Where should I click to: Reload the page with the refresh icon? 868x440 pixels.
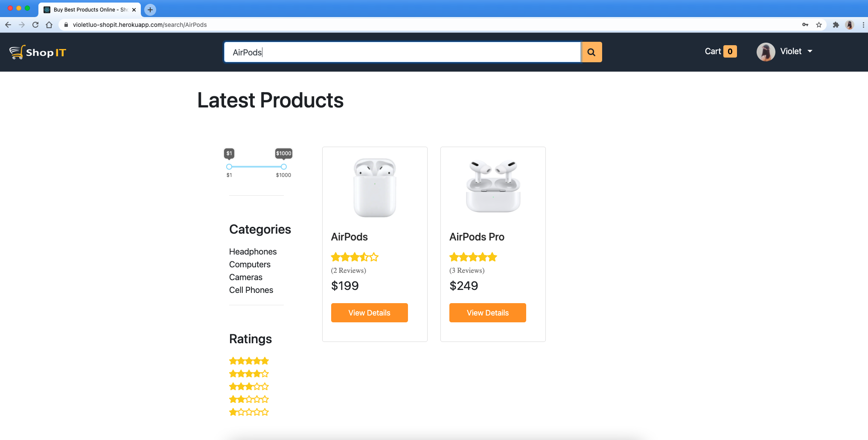[35, 25]
